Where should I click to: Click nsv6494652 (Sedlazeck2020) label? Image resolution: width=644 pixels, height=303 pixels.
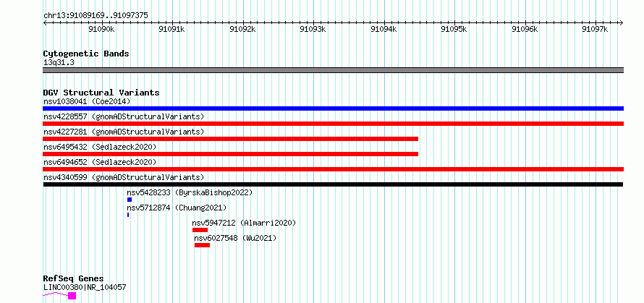click(100, 162)
